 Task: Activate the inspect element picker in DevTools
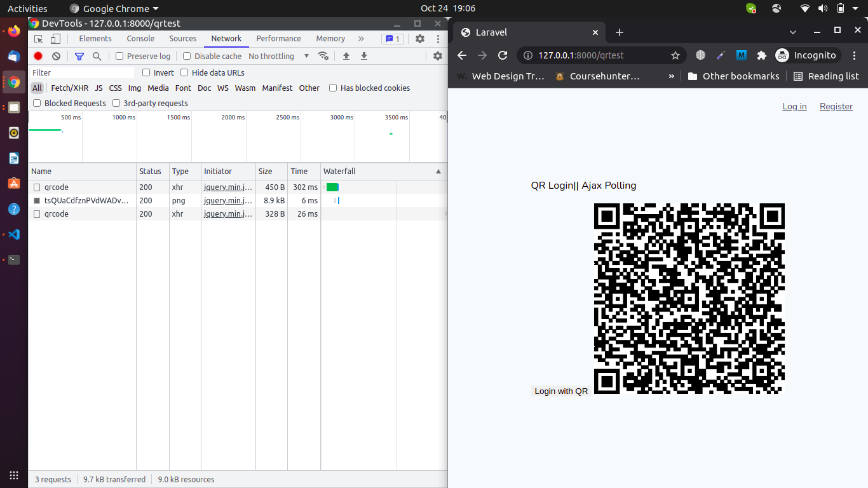39,39
